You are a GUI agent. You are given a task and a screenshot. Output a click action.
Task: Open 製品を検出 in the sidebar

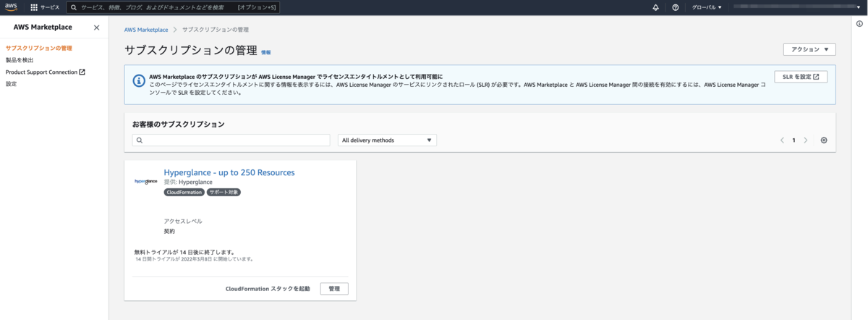click(x=20, y=60)
